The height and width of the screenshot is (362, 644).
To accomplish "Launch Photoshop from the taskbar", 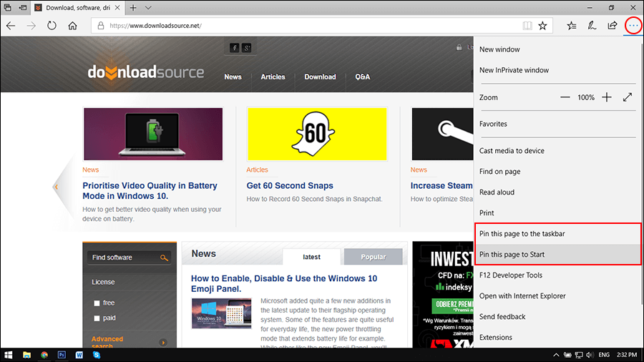I will [62, 355].
